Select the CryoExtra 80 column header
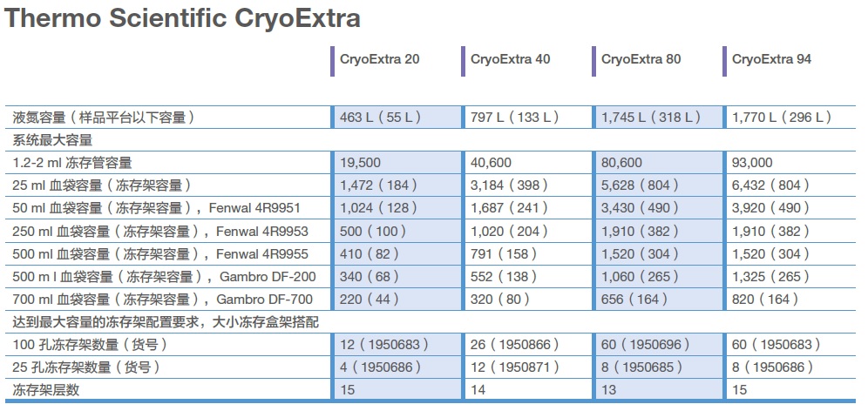 point(641,60)
